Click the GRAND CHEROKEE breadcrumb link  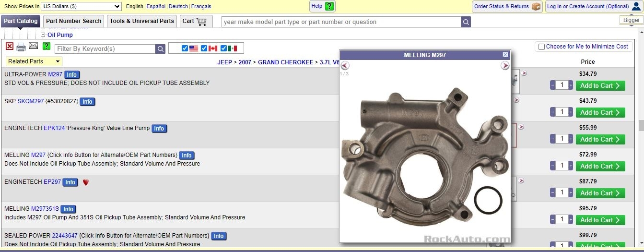click(x=285, y=62)
